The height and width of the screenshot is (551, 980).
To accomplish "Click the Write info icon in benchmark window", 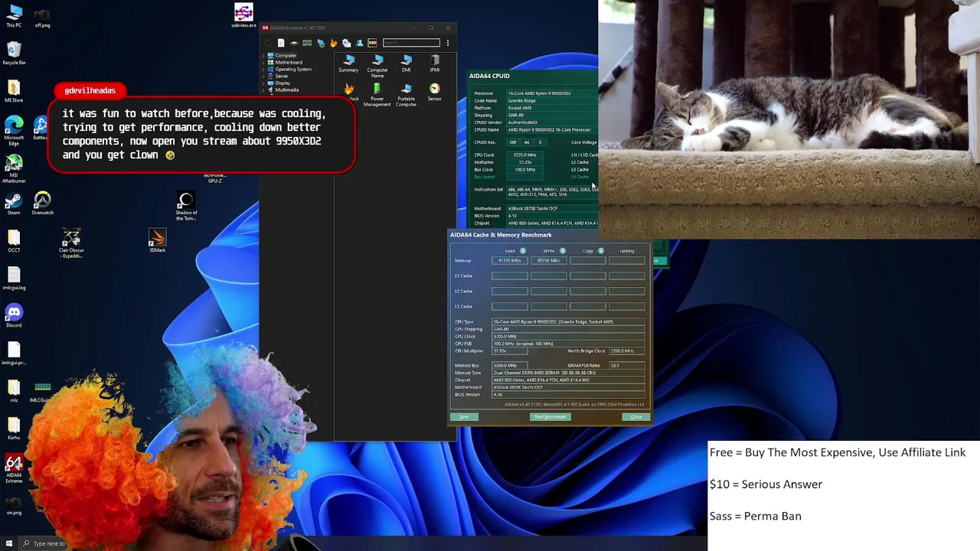I will (x=562, y=251).
